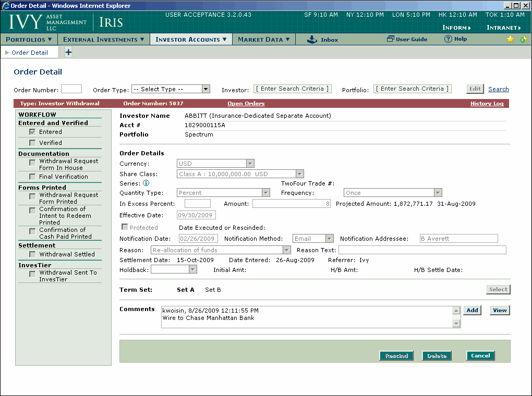Click the Rescind button
Viewport: 532px width, 396px height.
tap(396, 356)
